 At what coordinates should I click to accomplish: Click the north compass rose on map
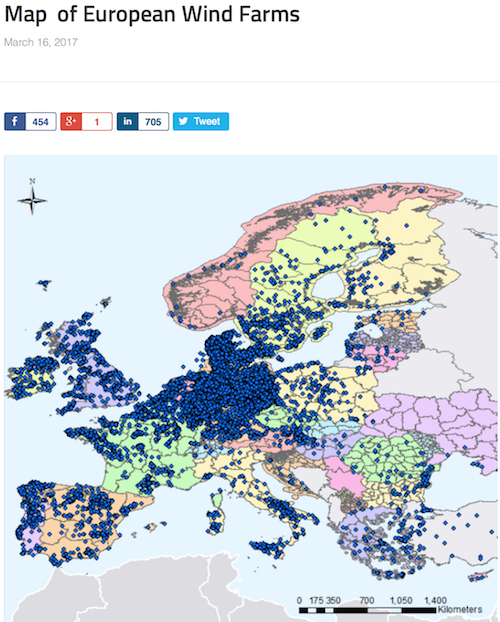coord(32,198)
